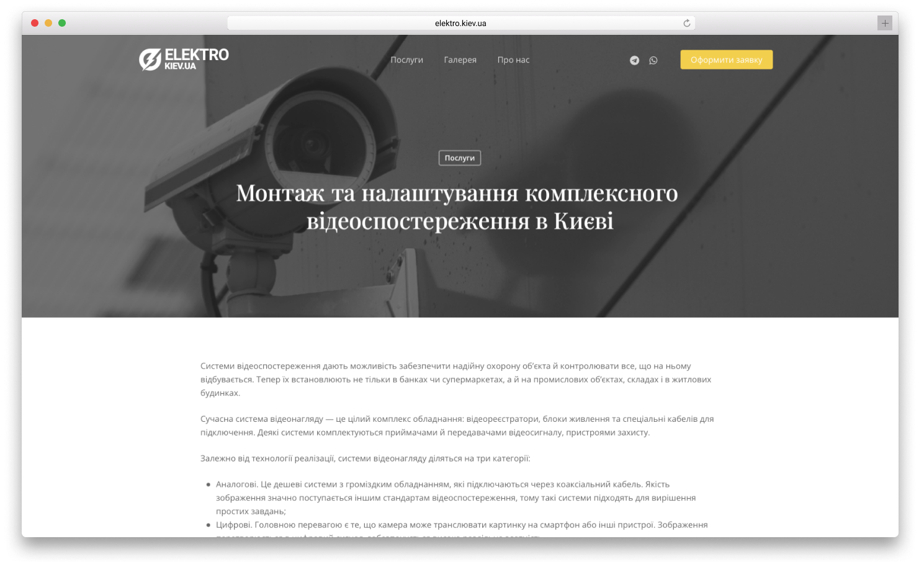The width and height of the screenshot is (924, 562).
Task: Minimize the window with the yellow button
Action: [x=48, y=23]
